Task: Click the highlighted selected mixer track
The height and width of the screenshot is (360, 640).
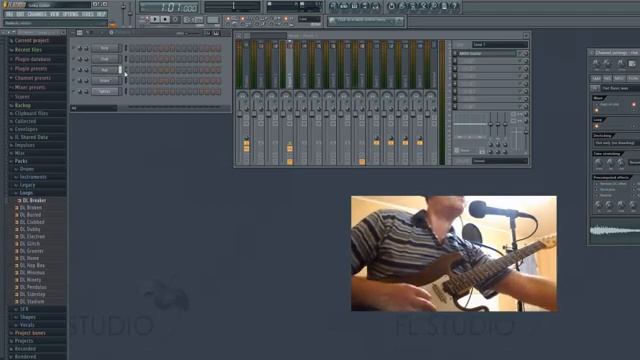Action: point(289,103)
